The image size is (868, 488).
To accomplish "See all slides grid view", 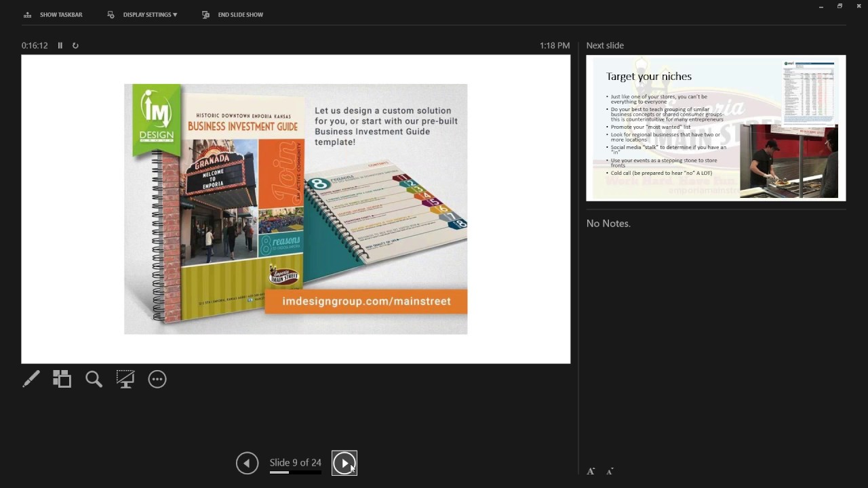I will [62, 379].
